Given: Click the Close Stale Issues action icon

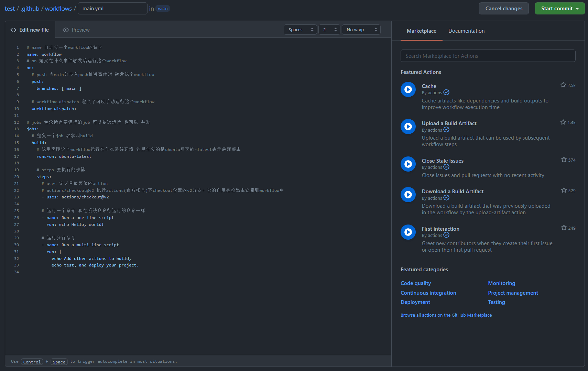Looking at the screenshot, I should pos(408,164).
